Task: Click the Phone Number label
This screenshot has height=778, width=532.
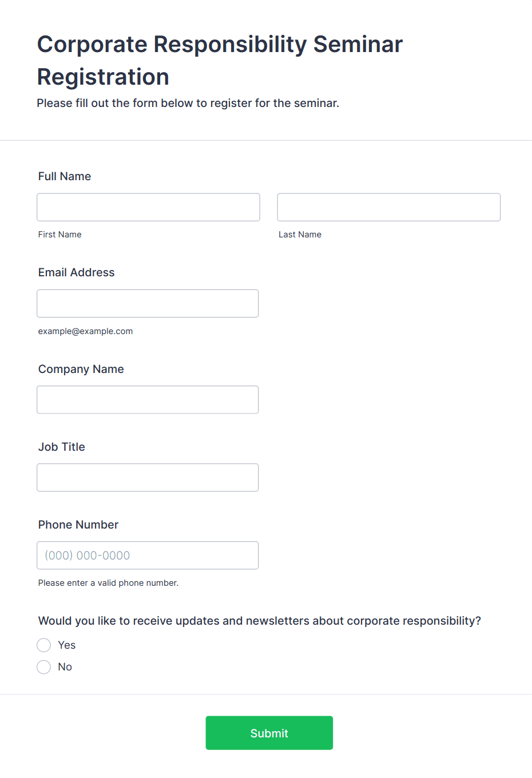Action: tap(78, 525)
